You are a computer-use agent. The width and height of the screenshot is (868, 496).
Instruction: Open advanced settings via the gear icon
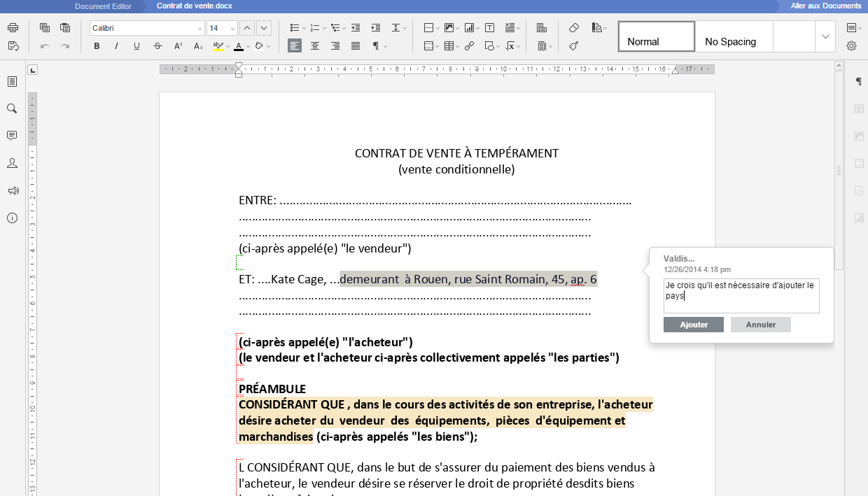pos(852,46)
